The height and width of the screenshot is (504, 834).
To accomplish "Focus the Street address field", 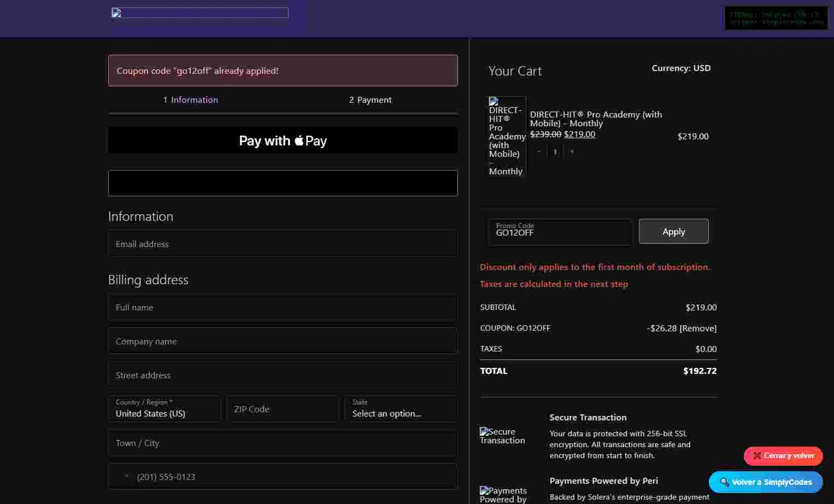I will click(x=283, y=375).
